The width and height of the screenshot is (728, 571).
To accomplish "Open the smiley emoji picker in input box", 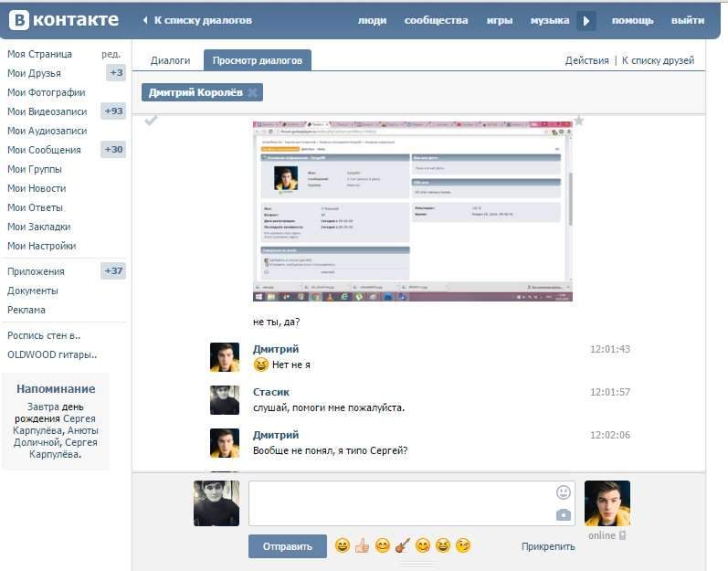I will [x=564, y=492].
